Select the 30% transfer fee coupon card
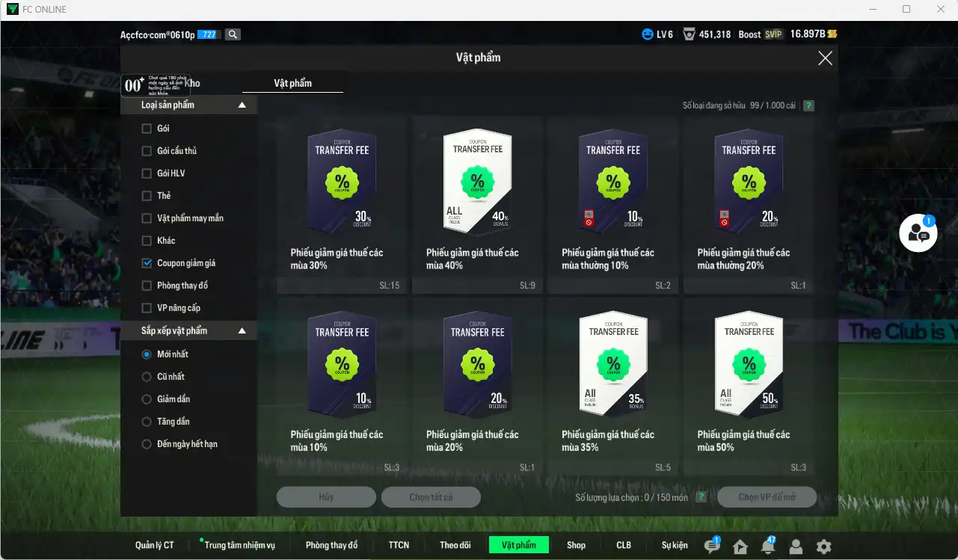The image size is (958, 560). 342,205
